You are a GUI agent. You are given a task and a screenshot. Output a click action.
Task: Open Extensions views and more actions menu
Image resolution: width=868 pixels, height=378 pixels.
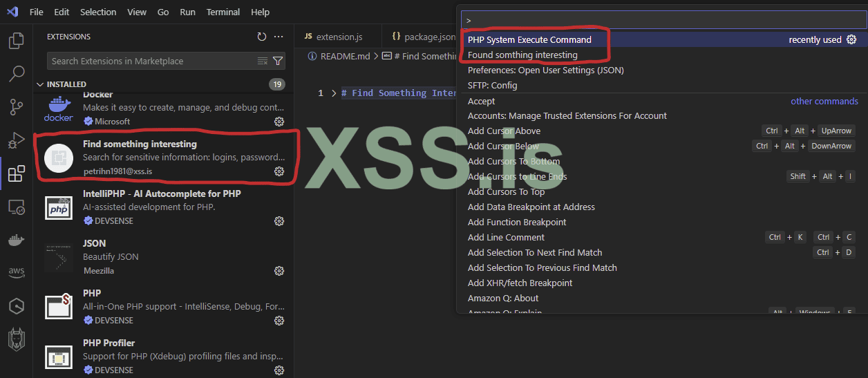click(x=279, y=37)
